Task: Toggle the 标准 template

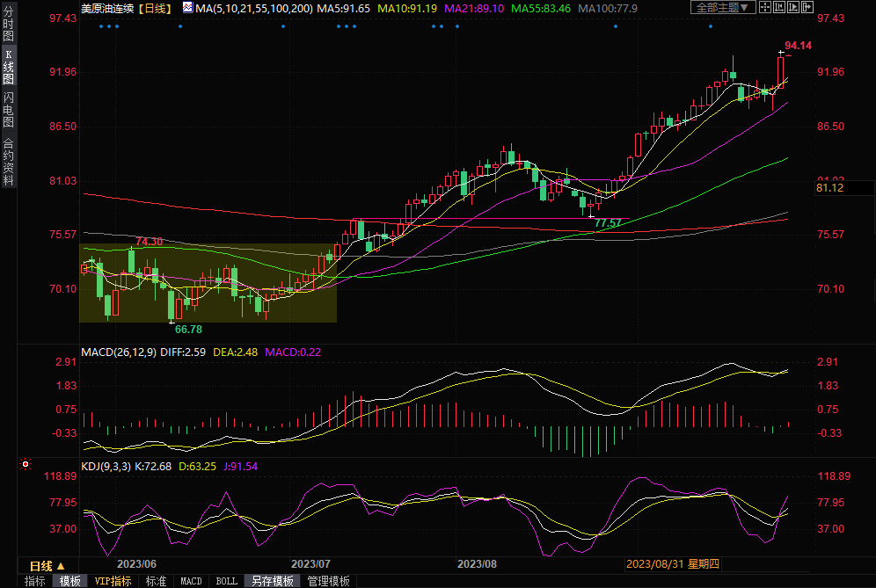Action: pyautogui.click(x=156, y=581)
